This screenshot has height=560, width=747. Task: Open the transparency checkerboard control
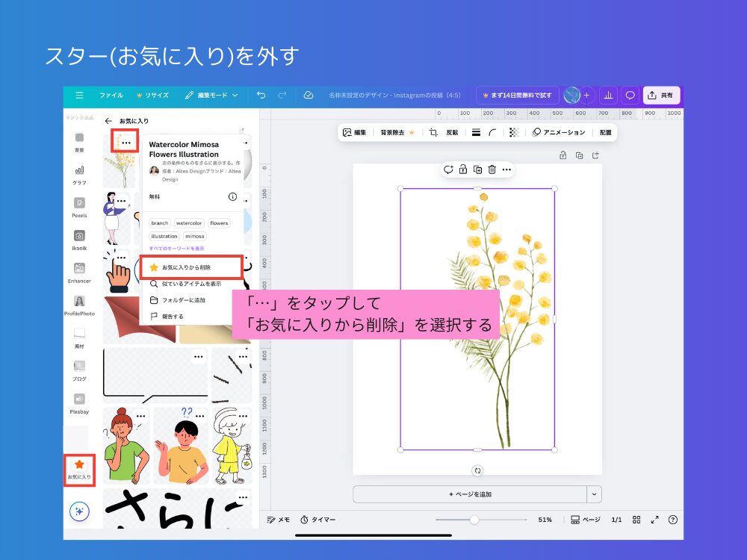[513, 132]
